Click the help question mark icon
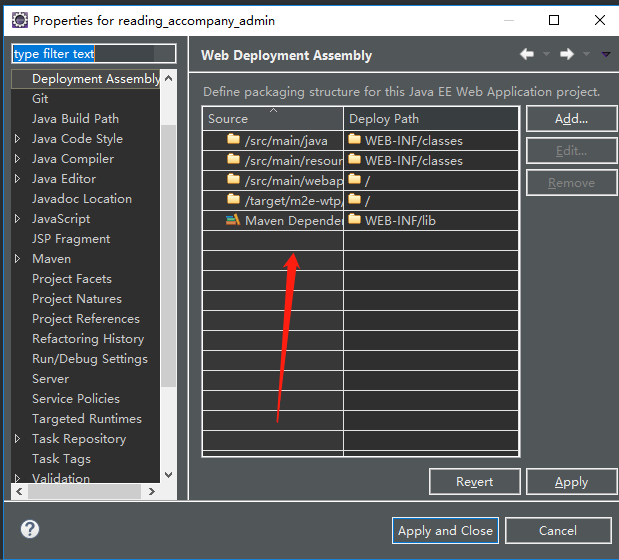The width and height of the screenshot is (619, 560). (30, 529)
